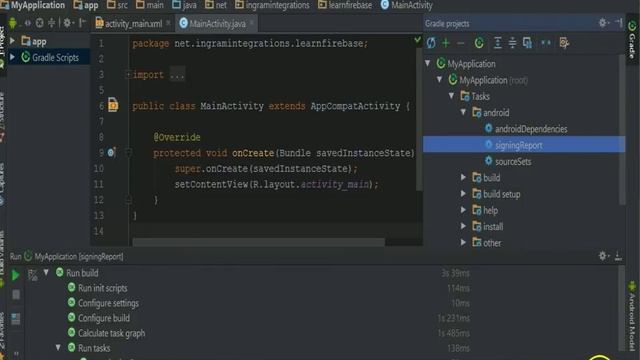Toggle tasks execution view icon in Run panel
The height and width of the screenshot is (360, 640).
pos(33,275)
